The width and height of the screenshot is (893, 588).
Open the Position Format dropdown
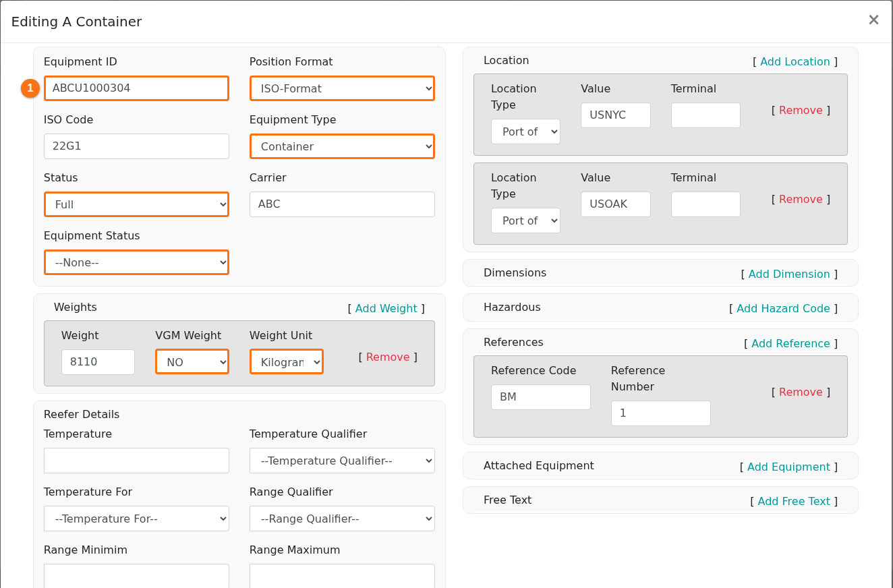coord(342,88)
